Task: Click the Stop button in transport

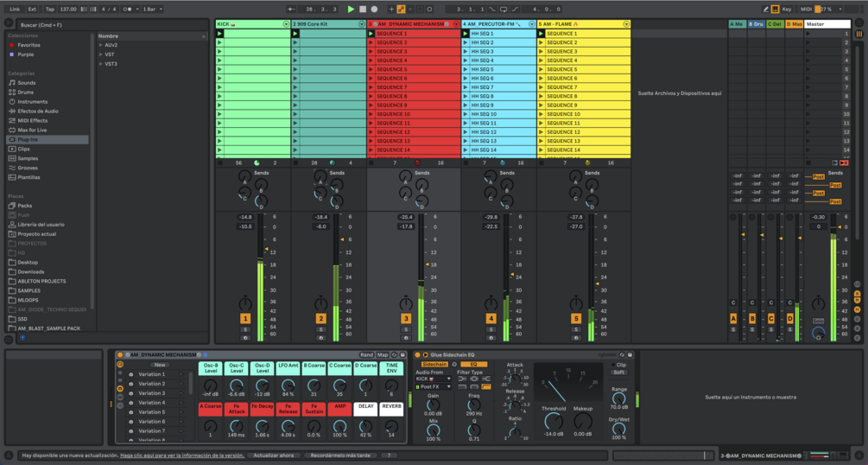Action: pyautogui.click(x=363, y=9)
